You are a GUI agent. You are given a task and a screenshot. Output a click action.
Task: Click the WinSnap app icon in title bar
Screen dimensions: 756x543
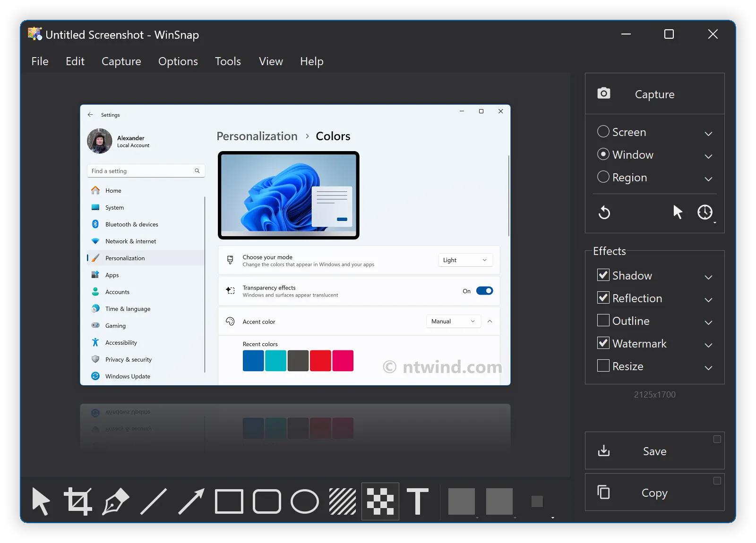tap(34, 34)
